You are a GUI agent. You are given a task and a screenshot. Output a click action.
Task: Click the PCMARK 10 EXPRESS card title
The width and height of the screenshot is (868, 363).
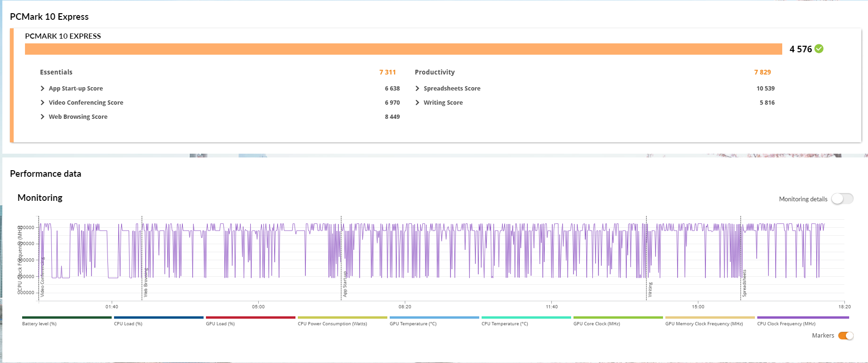(x=63, y=36)
